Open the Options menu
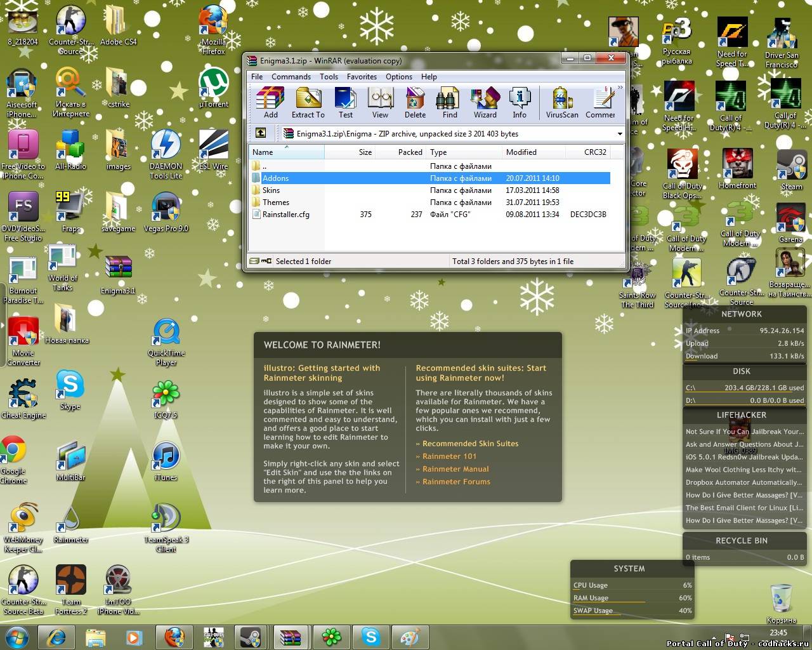Screen dimensions: 812x650 pos(399,77)
